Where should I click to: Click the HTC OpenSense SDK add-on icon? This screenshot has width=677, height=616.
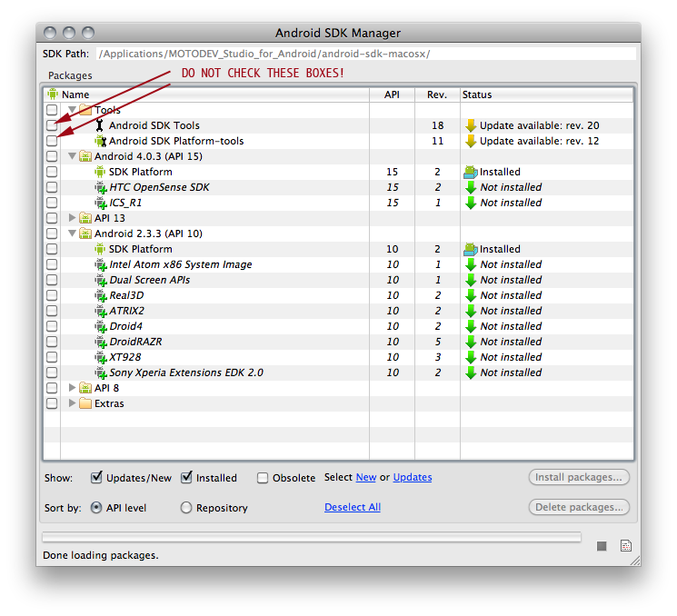point(101,187)
